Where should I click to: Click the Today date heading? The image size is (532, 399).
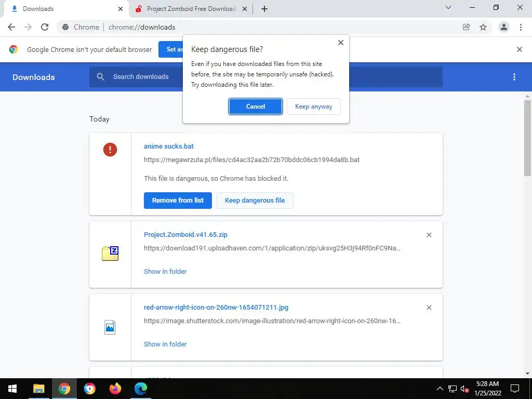pos(99,119)
